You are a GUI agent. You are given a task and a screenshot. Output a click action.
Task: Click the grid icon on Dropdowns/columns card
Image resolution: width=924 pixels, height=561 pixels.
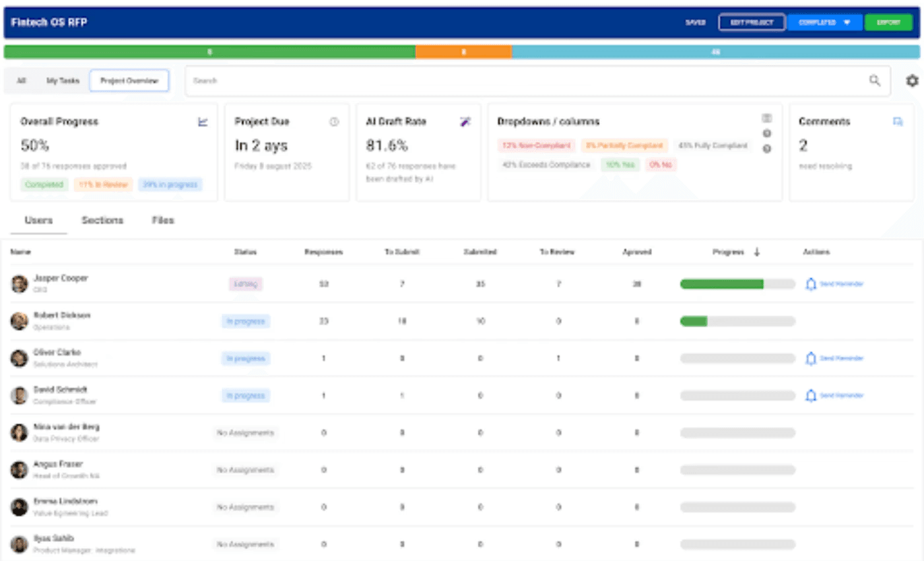pyautogui.click(x=766, y=117)
